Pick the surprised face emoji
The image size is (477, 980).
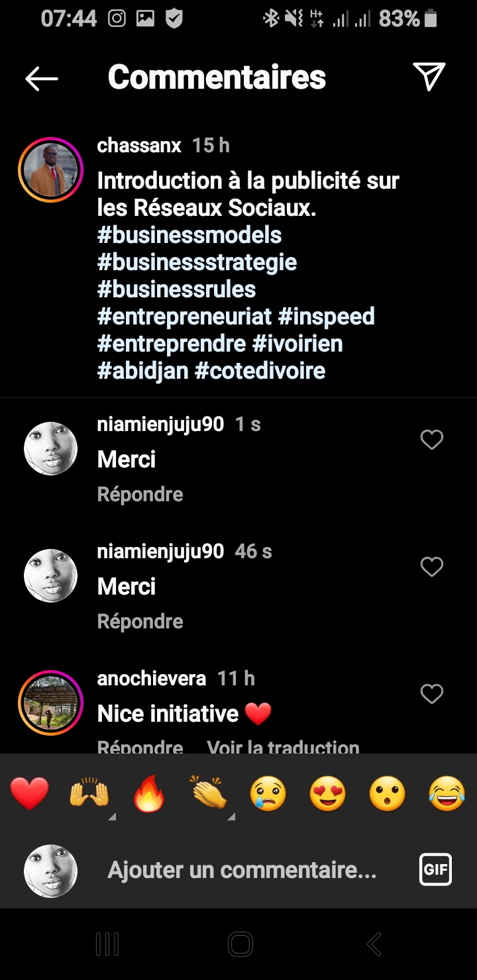click(388, 793)
